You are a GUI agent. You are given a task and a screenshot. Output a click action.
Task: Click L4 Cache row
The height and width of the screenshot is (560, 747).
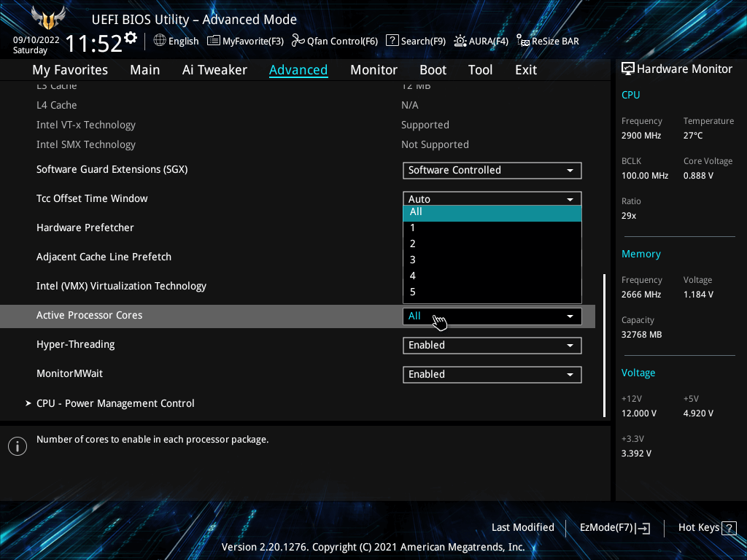[x=298, y=105]
